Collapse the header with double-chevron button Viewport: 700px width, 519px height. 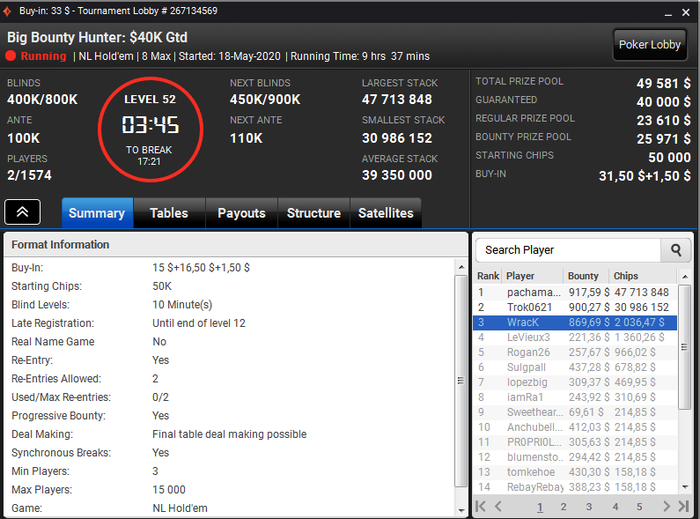click(23, 212)
